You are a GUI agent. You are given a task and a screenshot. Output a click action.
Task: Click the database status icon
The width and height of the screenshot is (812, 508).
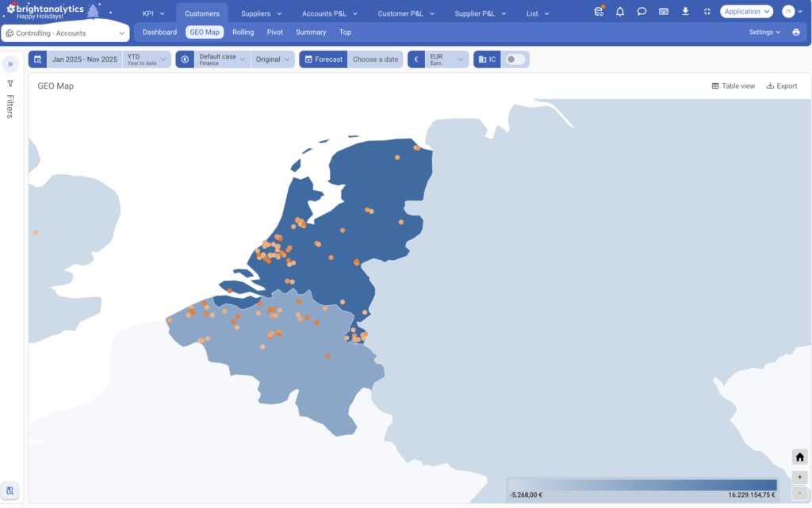point(599,12)
